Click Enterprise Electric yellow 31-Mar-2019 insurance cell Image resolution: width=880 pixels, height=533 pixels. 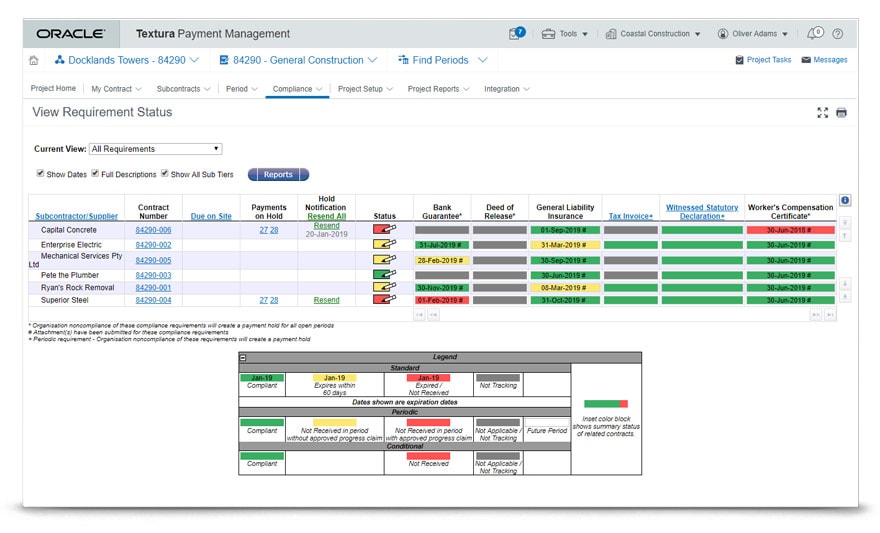[565, 245]
